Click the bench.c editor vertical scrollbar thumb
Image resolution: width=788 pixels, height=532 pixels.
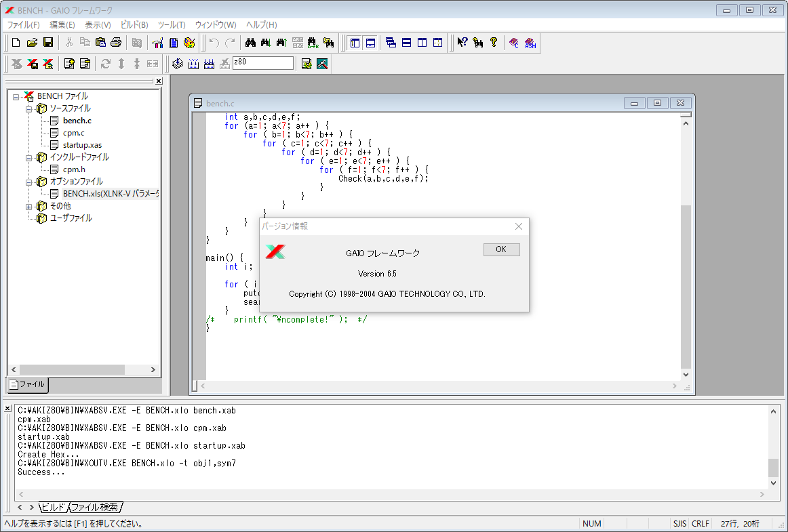coord(686,287)
